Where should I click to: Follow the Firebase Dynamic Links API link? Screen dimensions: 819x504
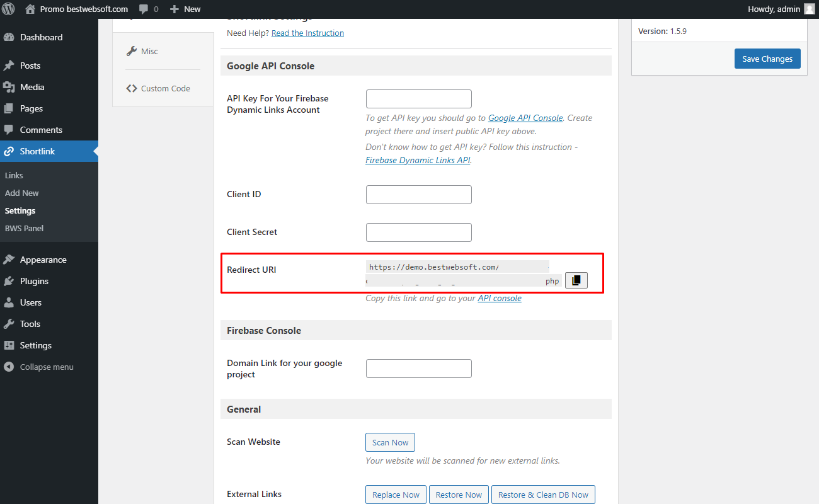tap(418, 160)
